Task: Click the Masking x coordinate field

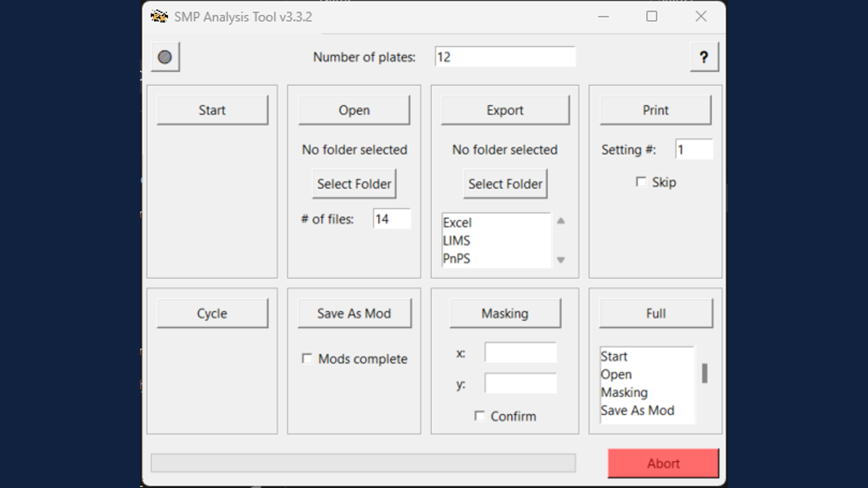Action: click(x=520, y=353)
